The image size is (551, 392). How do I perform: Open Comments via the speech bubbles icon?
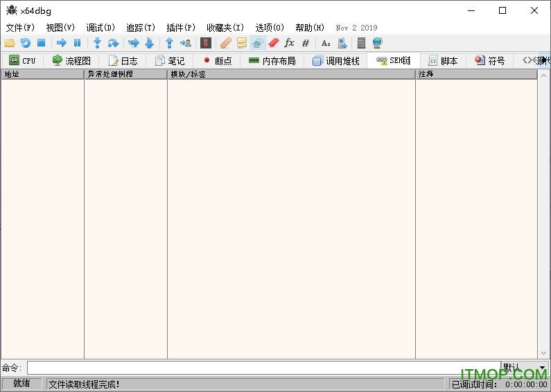242,43
